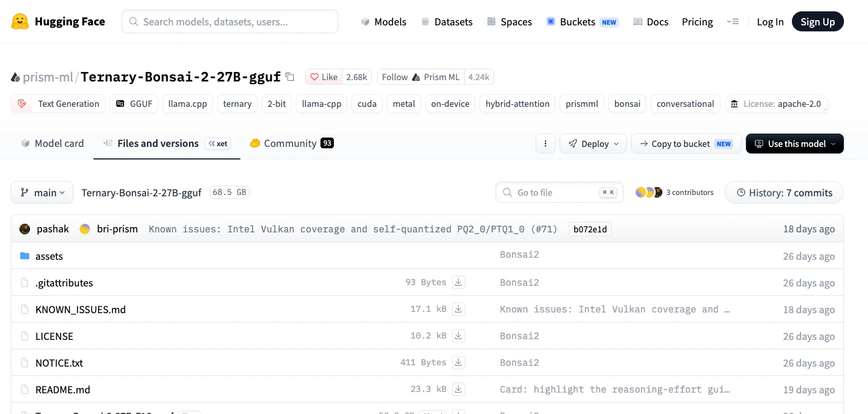
Task: Copy the model name with the copy icon
Action: (x=290, y=77)
